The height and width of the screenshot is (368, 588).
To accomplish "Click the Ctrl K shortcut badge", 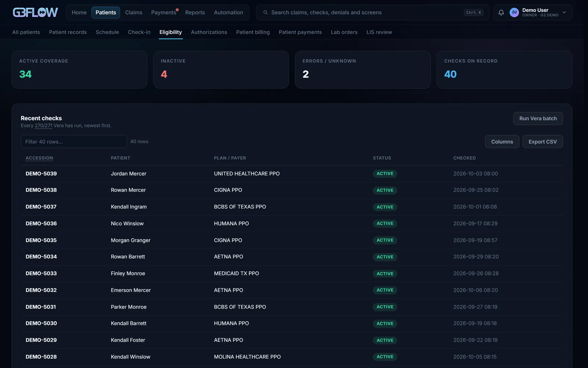I will pyautogui.click(x=473, y=13).
